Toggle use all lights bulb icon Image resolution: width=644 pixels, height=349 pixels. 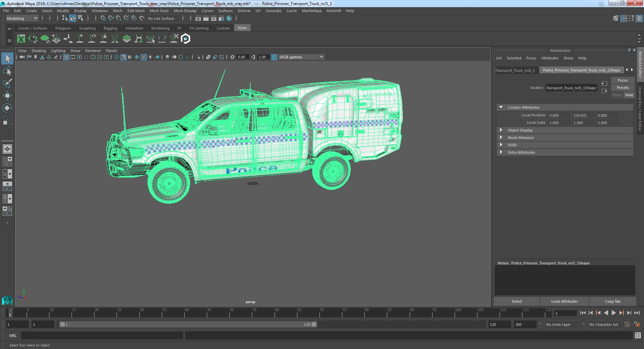coord(150,57)
